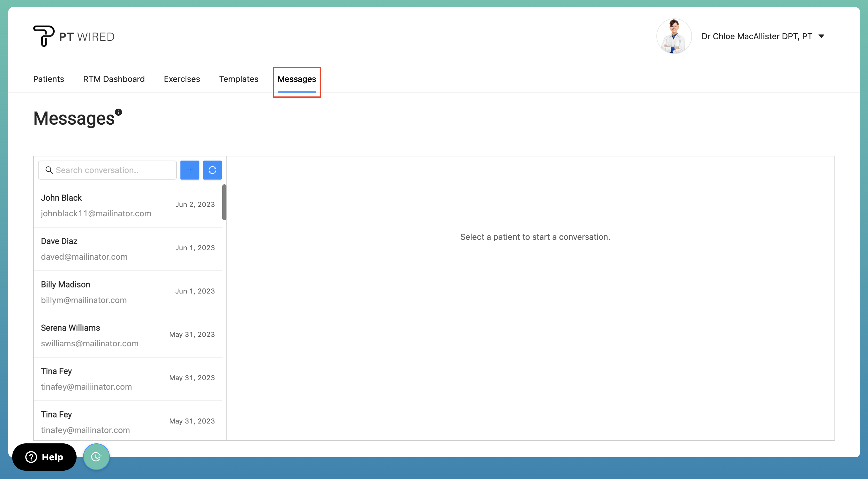This screenshot has height=479, width=868.
Task: Click Dr Chloe MacAllister's profile photo
Action: click(x=674, y=36)
